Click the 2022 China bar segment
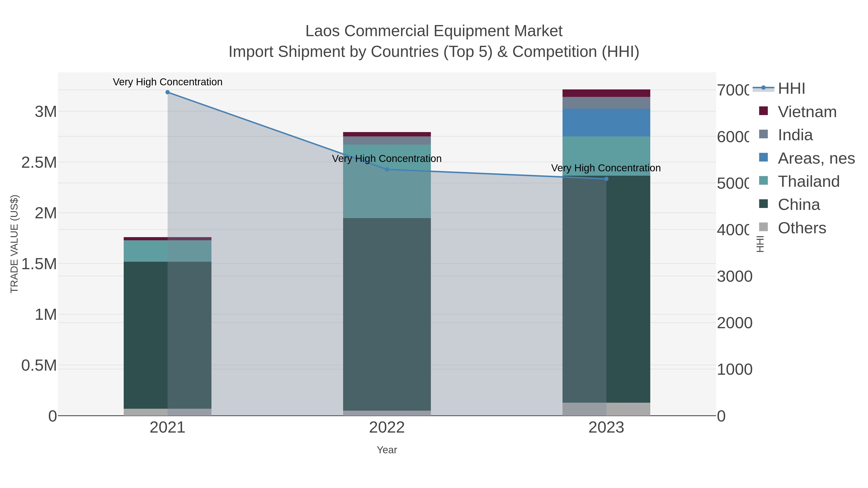868x488 pixels. click(x=387, y=314)
